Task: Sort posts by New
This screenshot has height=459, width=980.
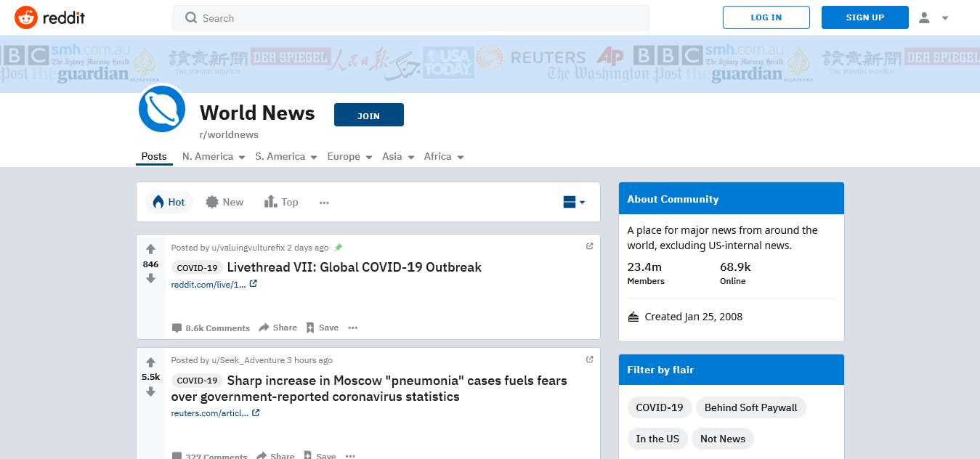Action: coord(224,202)
